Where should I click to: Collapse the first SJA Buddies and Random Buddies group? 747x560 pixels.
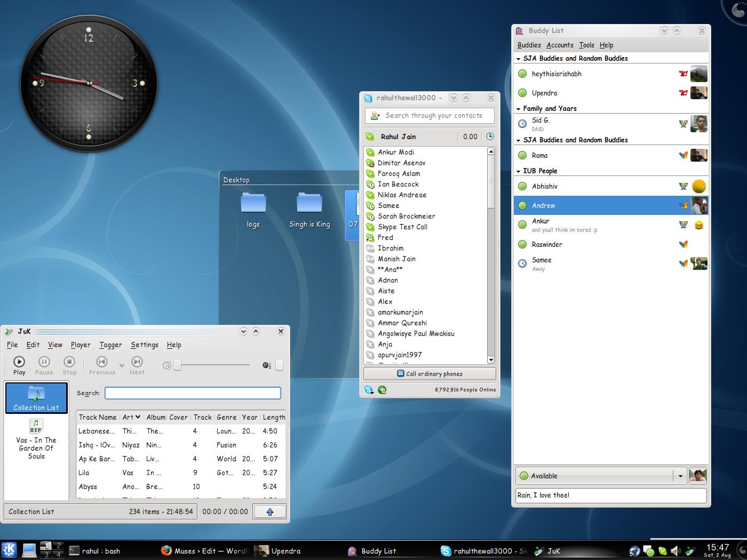(x=518, y=59)
